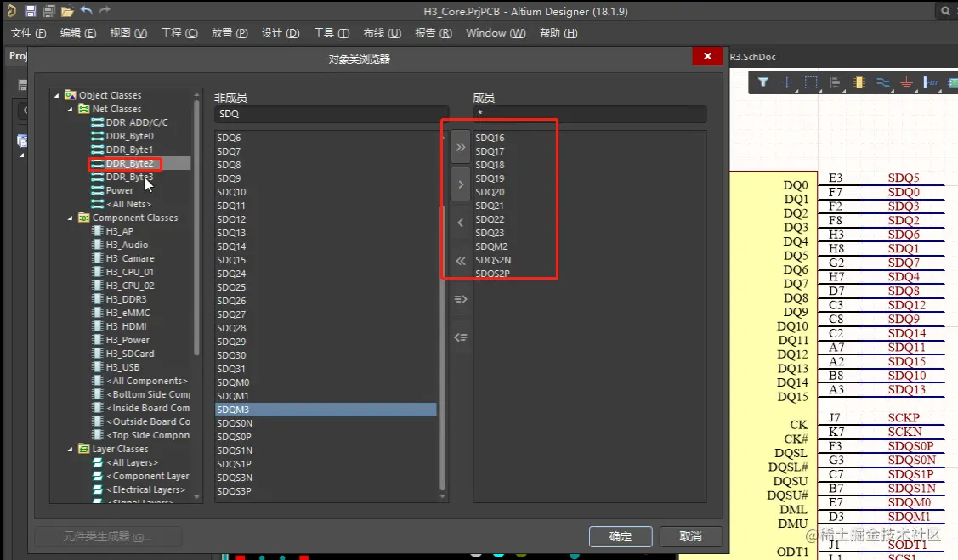958x560 pixels.
Task: Remove all members with double left arrow
Action: pos(461,261)
